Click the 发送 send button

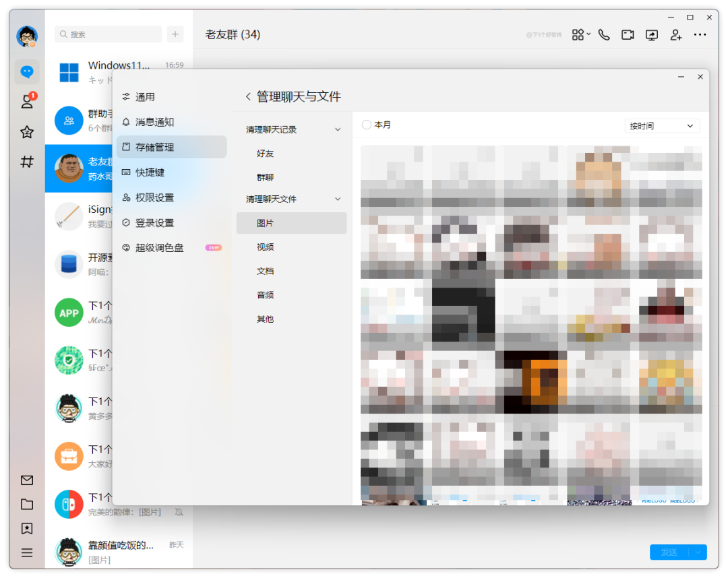click(669, 552)
